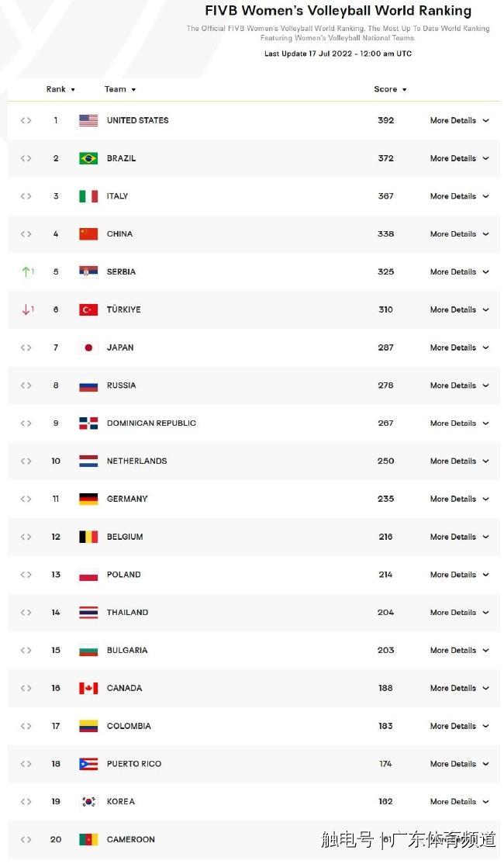This screenshot has width=504, height=864.
Task: Click the Puerto Rico flag icon
Action: pos(88,764)
